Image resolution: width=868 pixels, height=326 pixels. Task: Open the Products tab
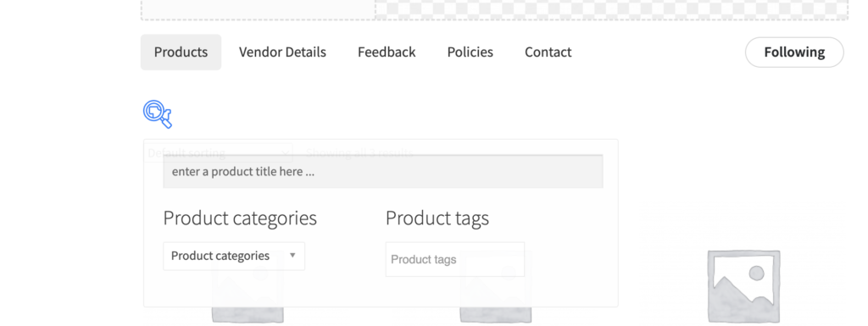181,52
